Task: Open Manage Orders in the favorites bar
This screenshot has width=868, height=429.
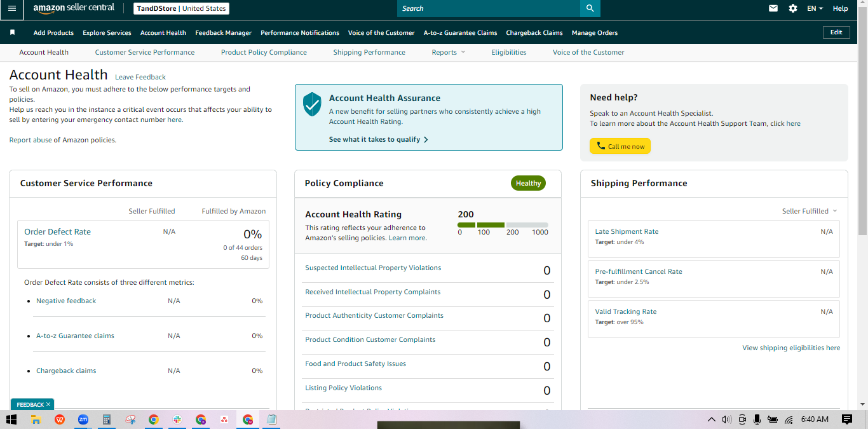Action: pyautogui.click(x=594, y=32)
